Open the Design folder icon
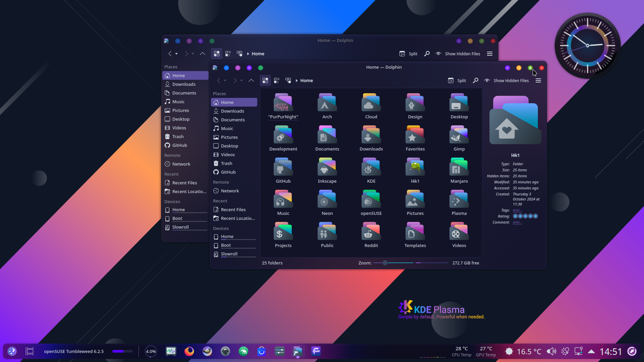The height and width of the screenshot is (362, 644). (415, 103)
